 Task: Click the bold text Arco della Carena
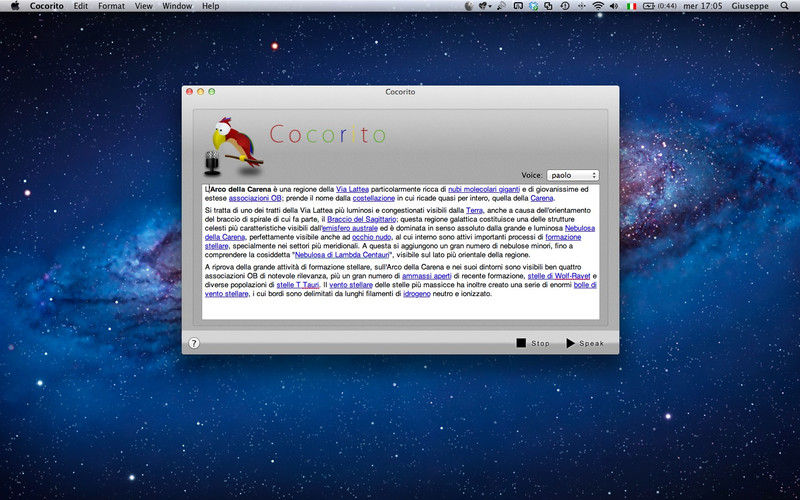coord(241,189)
